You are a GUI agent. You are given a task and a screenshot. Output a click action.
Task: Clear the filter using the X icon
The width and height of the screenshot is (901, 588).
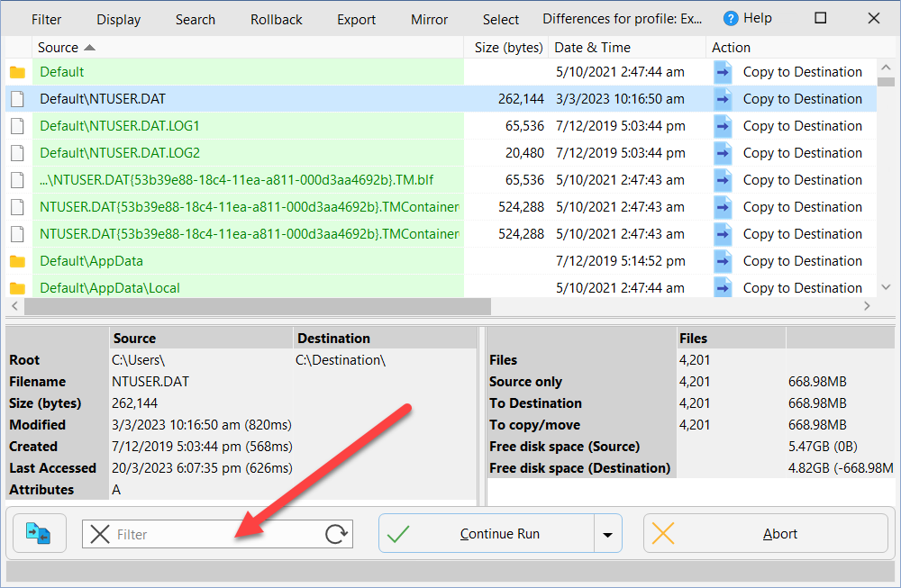pyautogui.click(x=101, y=534)
